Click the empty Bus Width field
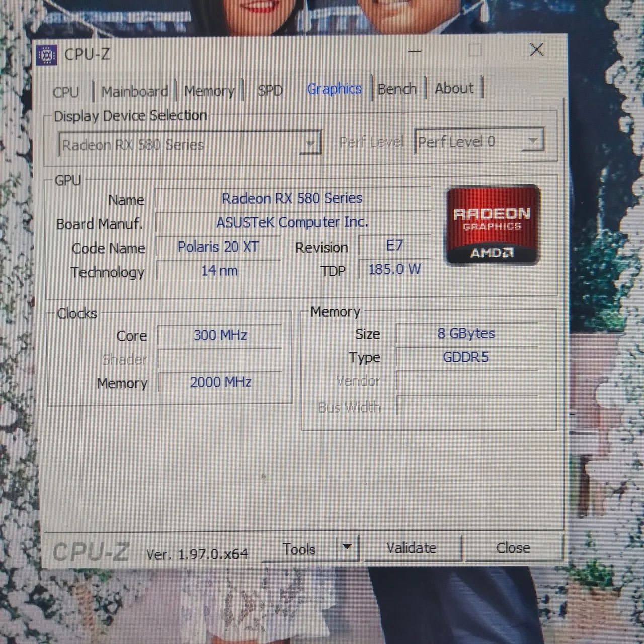The image size is (644, 644). [466, 405]
